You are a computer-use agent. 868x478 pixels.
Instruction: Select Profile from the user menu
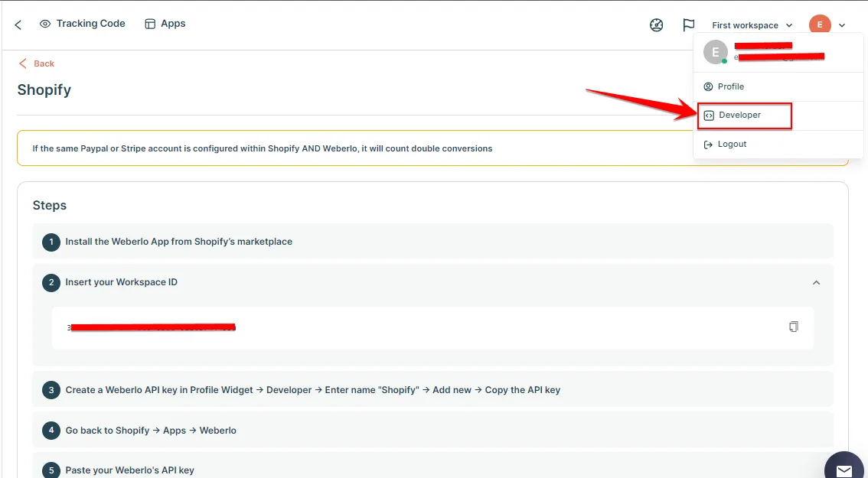[778, 87]
